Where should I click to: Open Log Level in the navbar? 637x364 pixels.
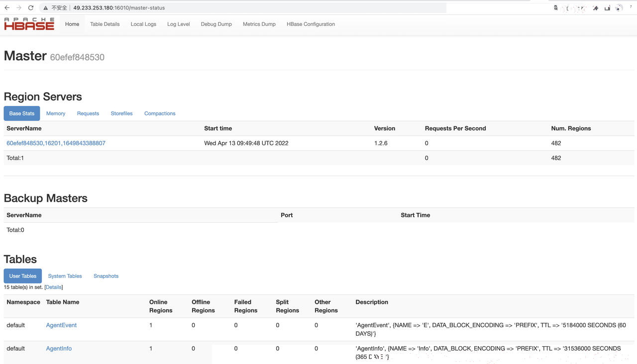pos(179,24)
